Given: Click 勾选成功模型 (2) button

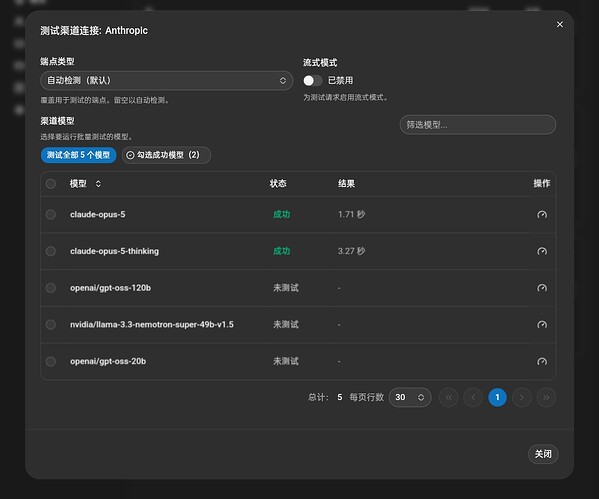Looking at the screenshot, I should (166, 155).
